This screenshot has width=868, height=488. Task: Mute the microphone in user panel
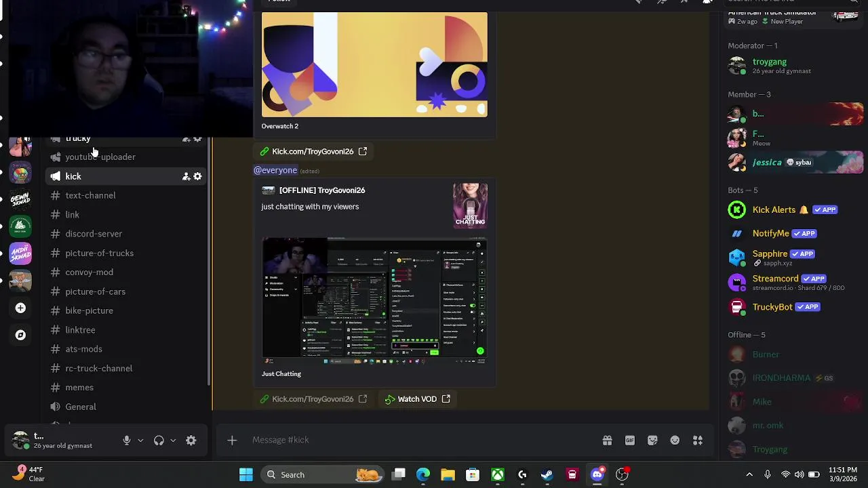point(126,441)
